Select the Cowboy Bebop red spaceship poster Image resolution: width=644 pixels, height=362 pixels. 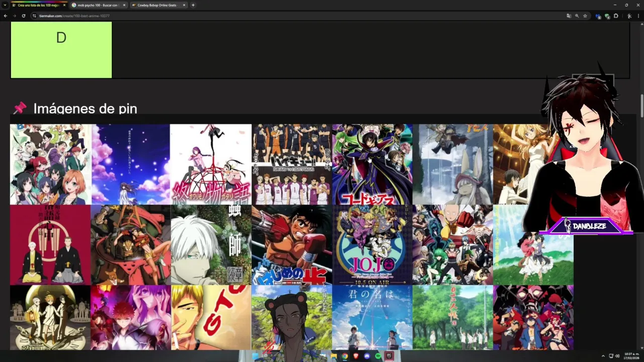point(131,245)
